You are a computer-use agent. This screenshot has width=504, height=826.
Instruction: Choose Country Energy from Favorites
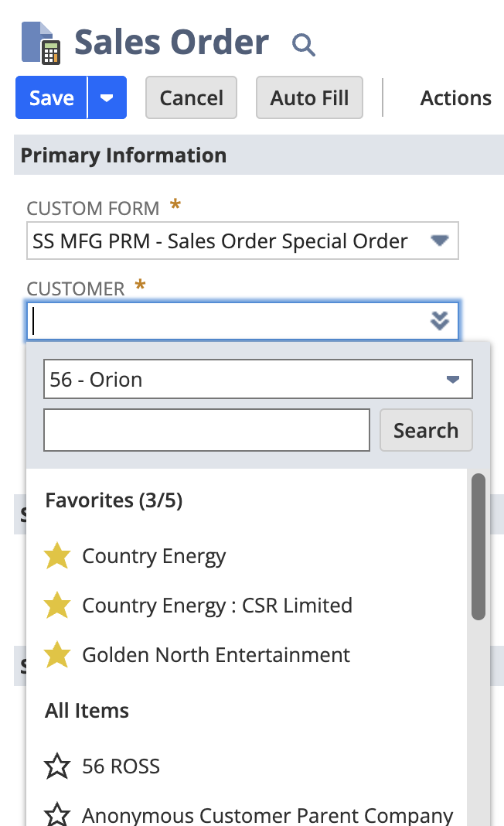(x=154, y=556)
